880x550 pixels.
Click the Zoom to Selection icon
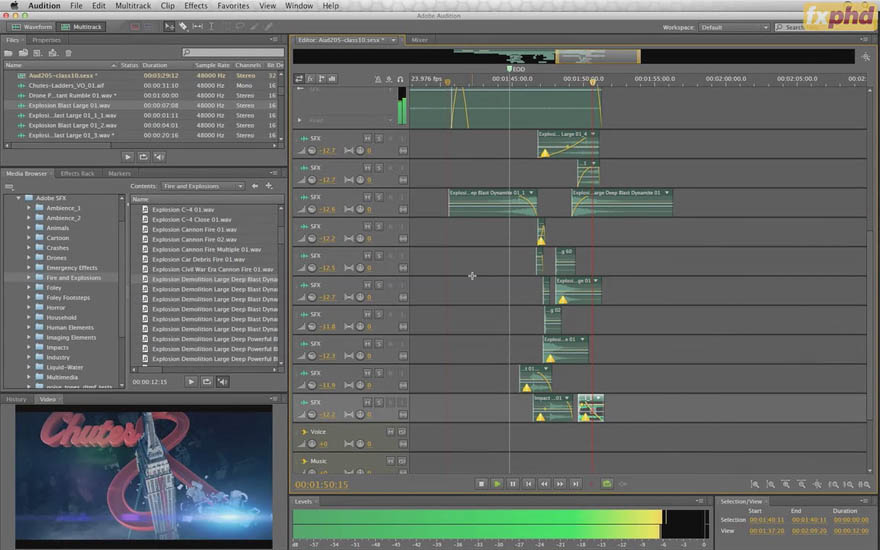click(x=864, y=484)
